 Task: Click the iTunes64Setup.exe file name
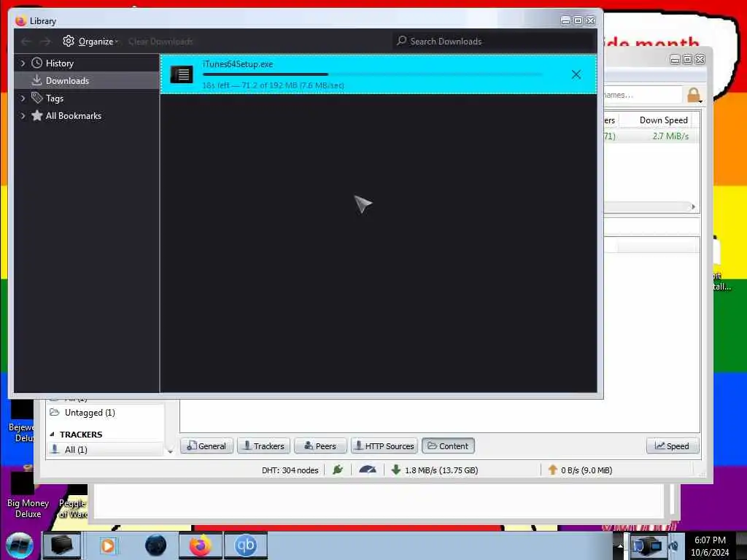click(x=238, y=64)
